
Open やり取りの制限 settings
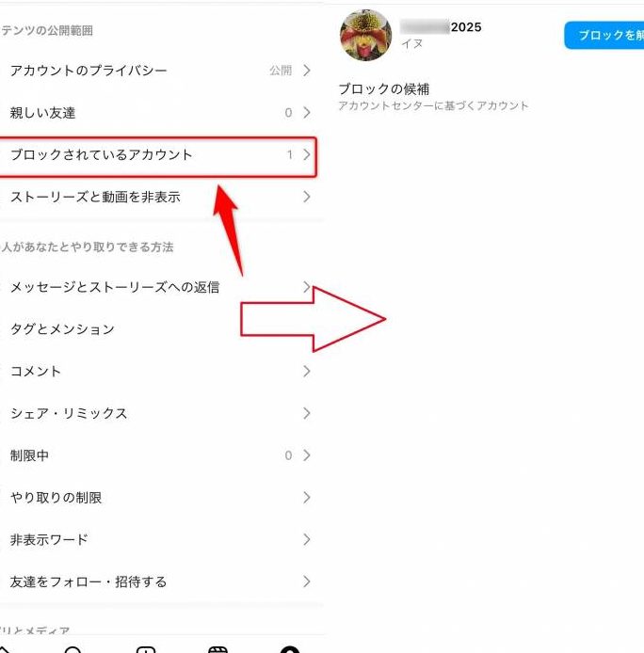click(158, 497)
